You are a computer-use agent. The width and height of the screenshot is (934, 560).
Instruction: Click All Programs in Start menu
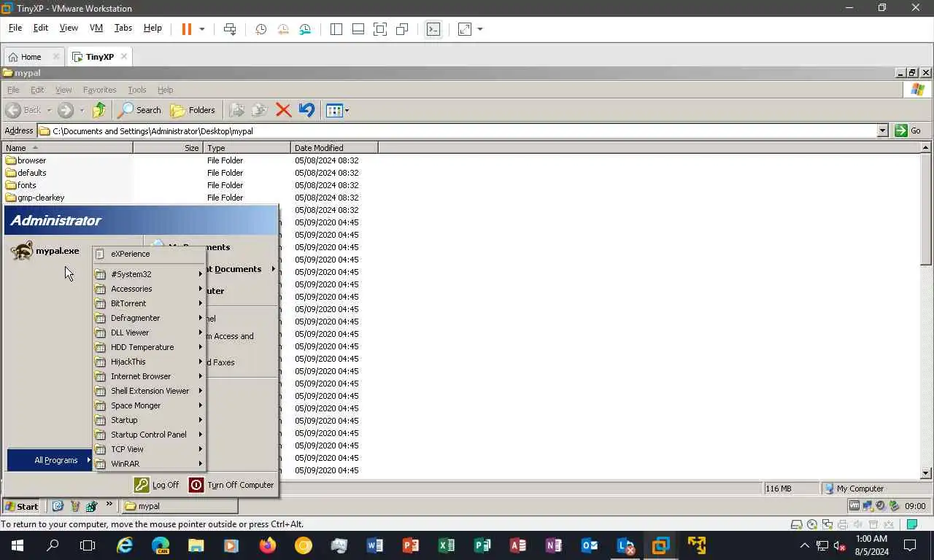(x=50, y=460)
